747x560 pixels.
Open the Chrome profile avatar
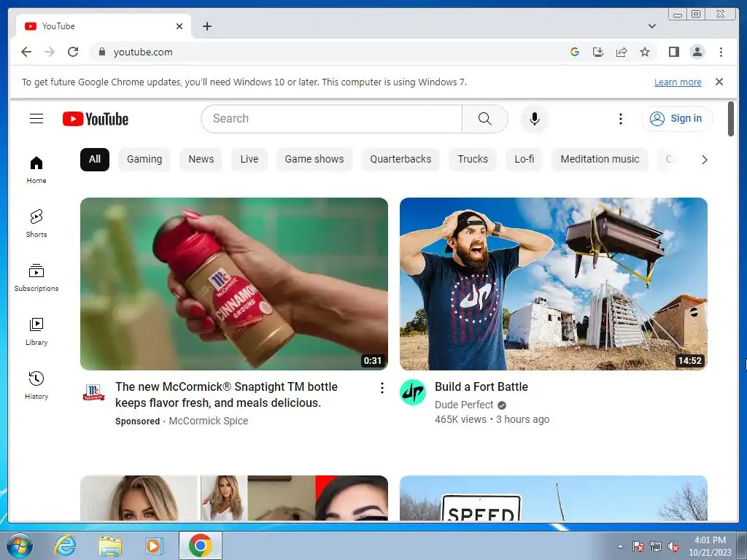coord(697,52)
